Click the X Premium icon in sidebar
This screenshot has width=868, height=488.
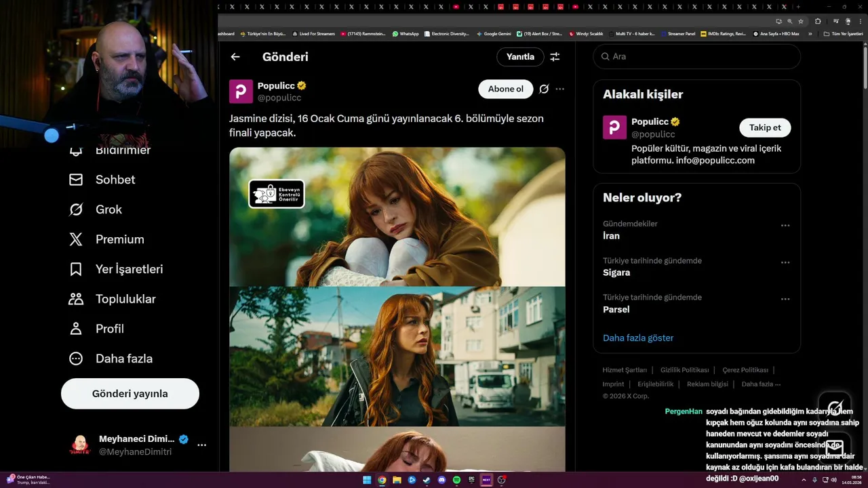coord(76,239)
